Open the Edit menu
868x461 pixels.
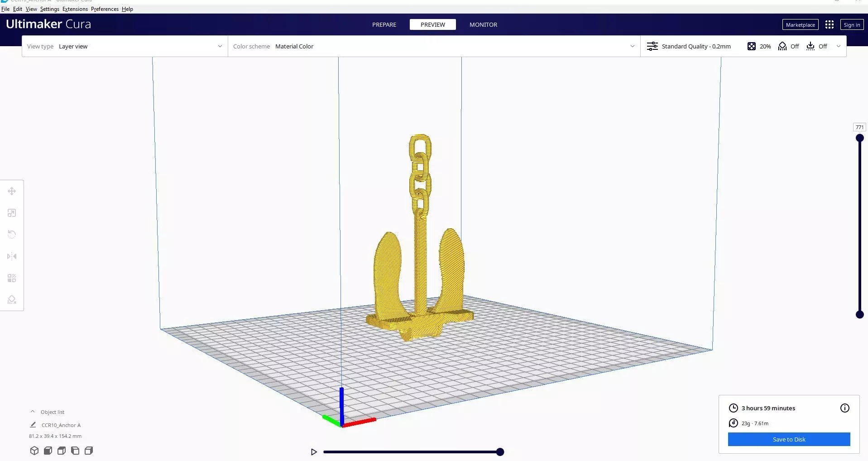[x=18, y=9]
